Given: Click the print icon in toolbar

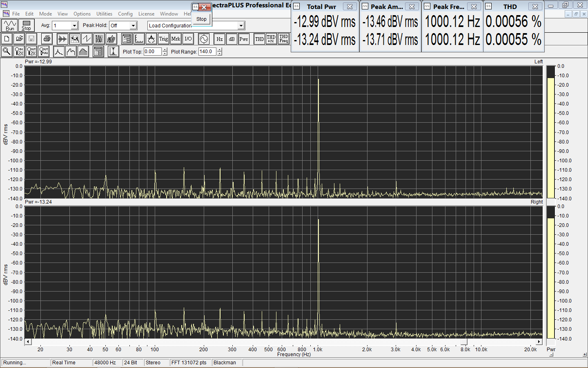Looking at the screenshot, I should [x=47, y=39].
